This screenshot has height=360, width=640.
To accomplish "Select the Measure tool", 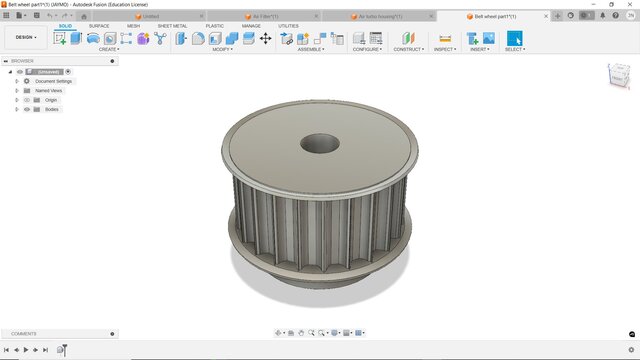I will point(445,38).
